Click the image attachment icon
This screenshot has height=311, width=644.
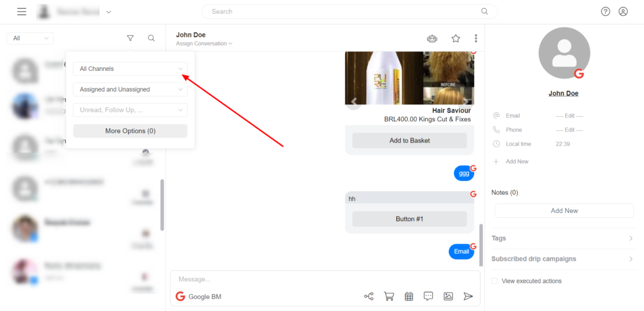pos(448,296)
